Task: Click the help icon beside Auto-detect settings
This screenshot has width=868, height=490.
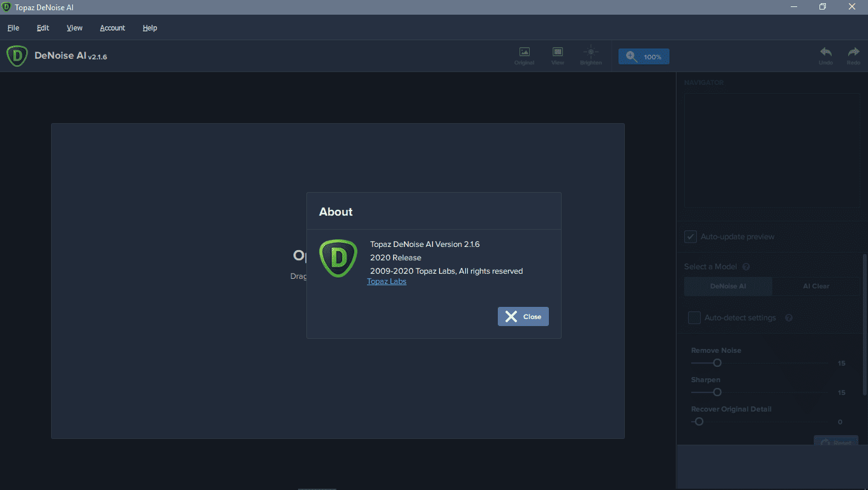Action: [x=789, y=318]
